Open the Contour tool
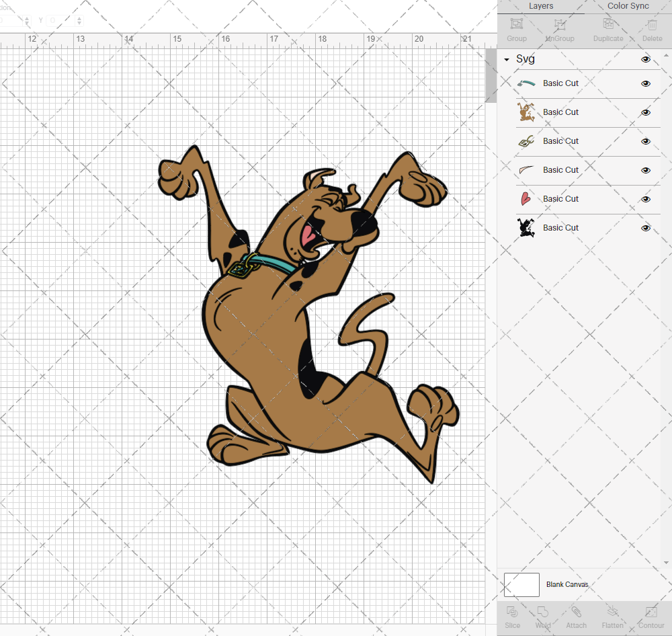Image resolution: width=672 pixels, height=636 pixels. (651, 612)
